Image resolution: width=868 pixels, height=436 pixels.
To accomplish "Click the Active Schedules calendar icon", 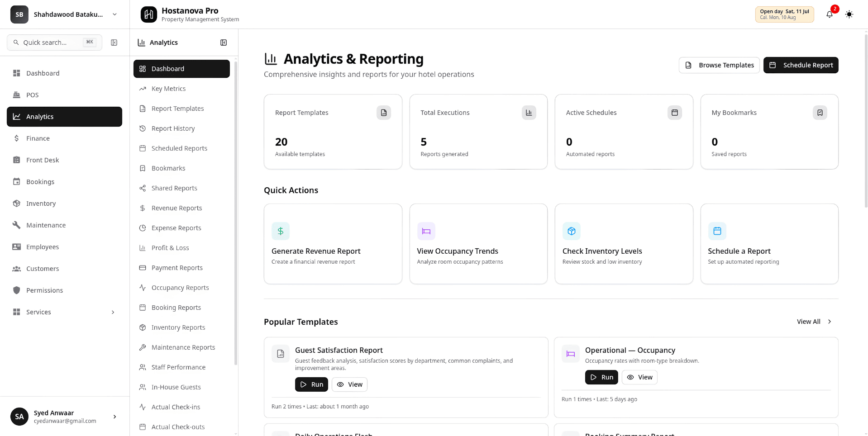I will 675,113.
